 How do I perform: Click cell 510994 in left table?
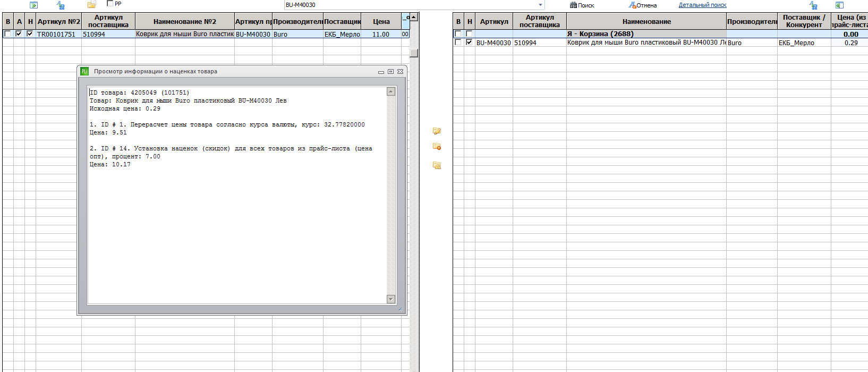[x=108, y=34]
